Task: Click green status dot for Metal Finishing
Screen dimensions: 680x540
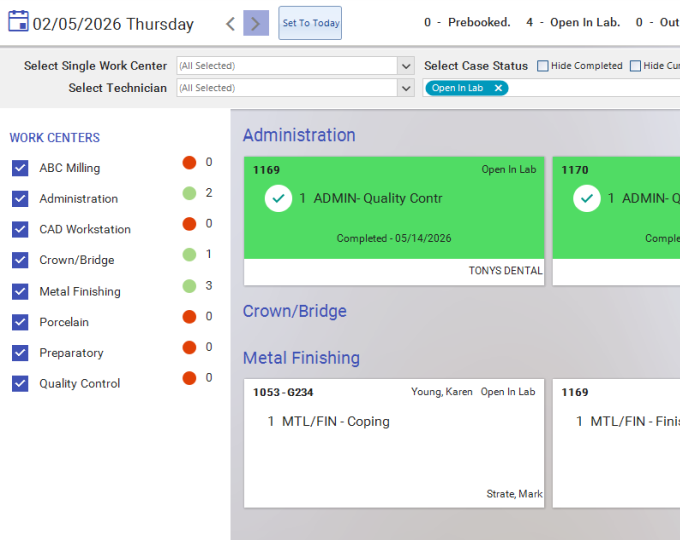Action: click(190, 286)
